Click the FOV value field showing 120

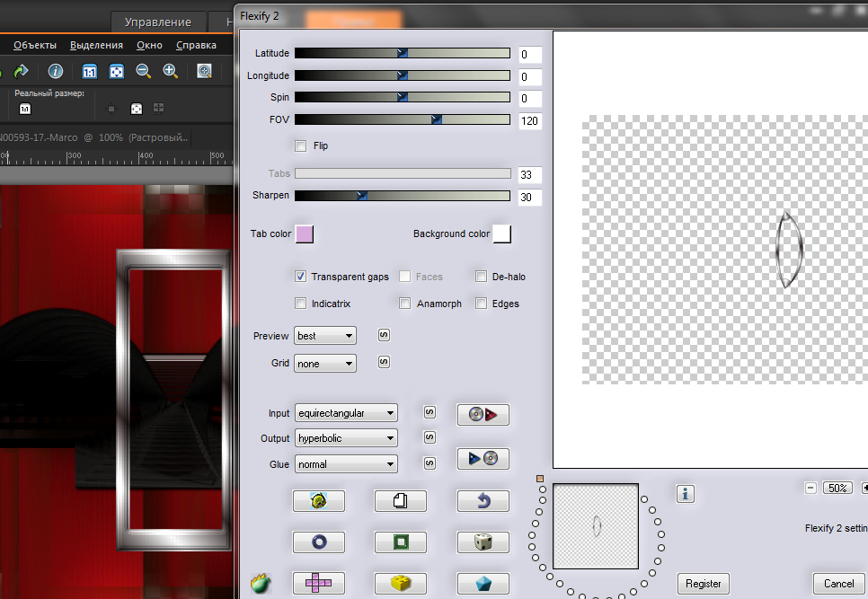[529, 121]
